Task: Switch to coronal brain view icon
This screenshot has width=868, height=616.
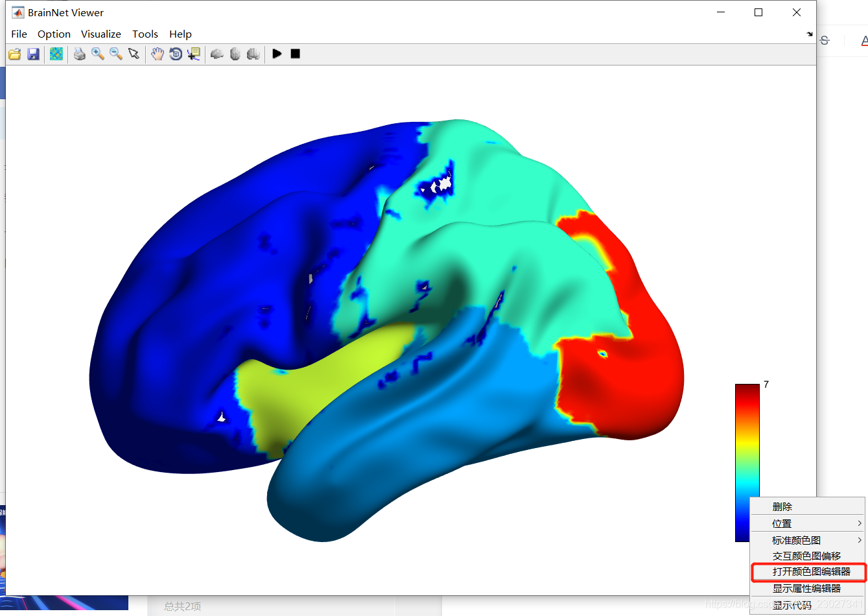Action: [253, 54]
